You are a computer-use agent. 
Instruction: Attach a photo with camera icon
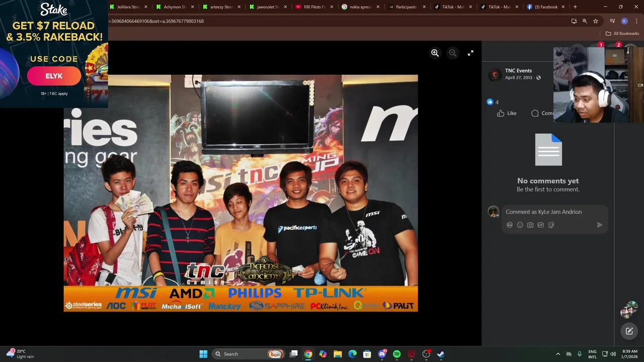[530, 225]
